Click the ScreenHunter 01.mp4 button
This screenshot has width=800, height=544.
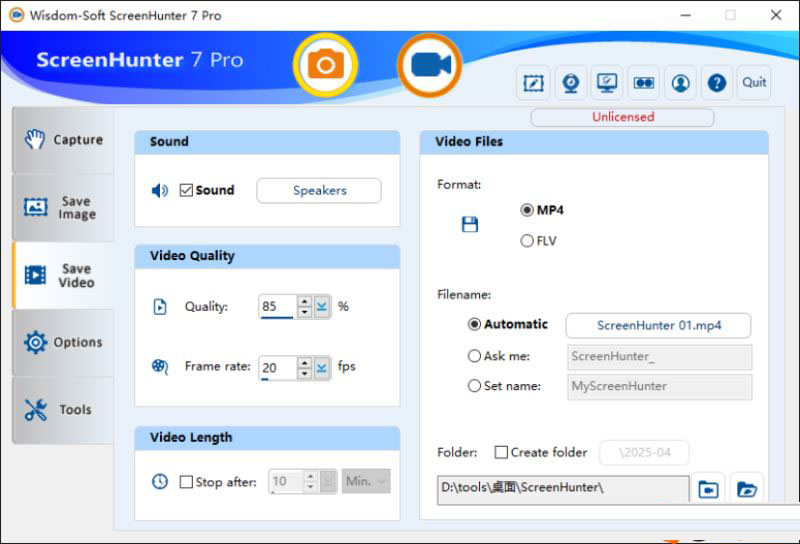[658, 326]
